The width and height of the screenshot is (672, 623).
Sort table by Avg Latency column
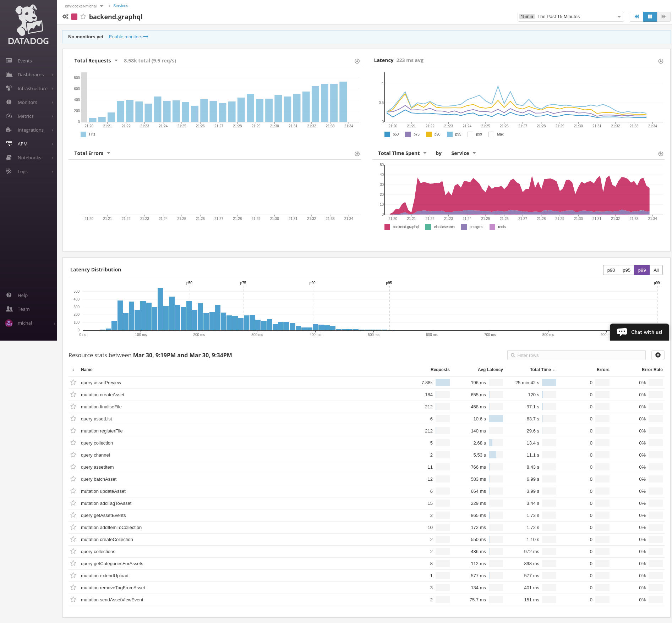tap(490, 370)
